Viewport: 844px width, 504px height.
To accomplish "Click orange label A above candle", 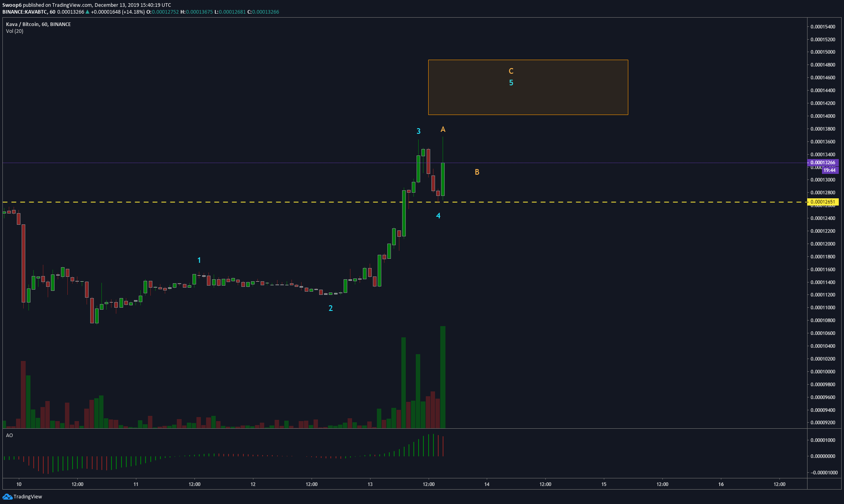I will 443,129.
